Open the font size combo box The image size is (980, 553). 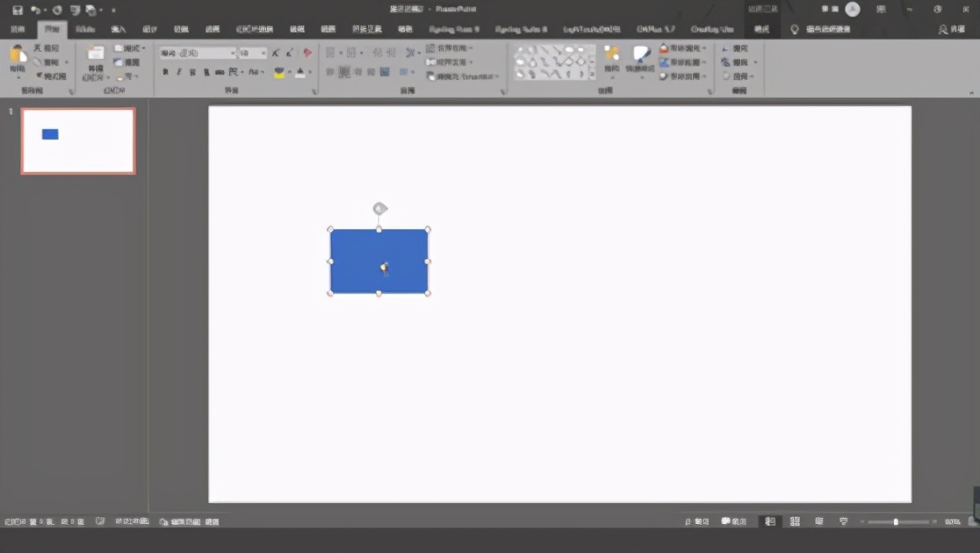pyautogui.click(x=253, y=54)
